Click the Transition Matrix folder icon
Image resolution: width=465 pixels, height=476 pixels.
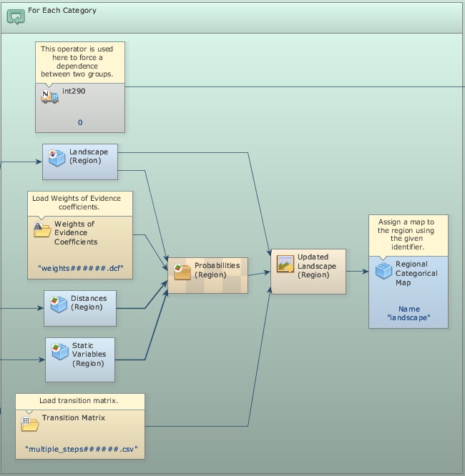30,423
